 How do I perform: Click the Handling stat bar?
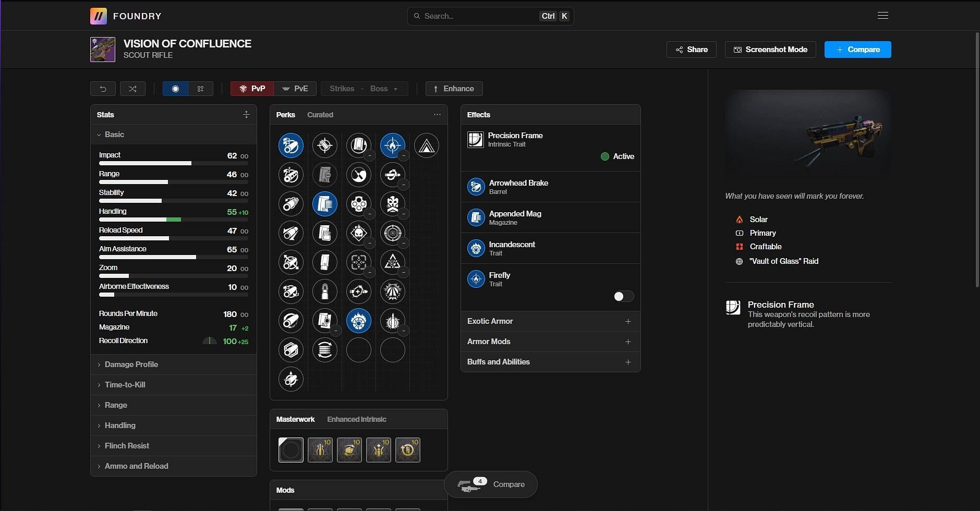(x=174, y=220)
